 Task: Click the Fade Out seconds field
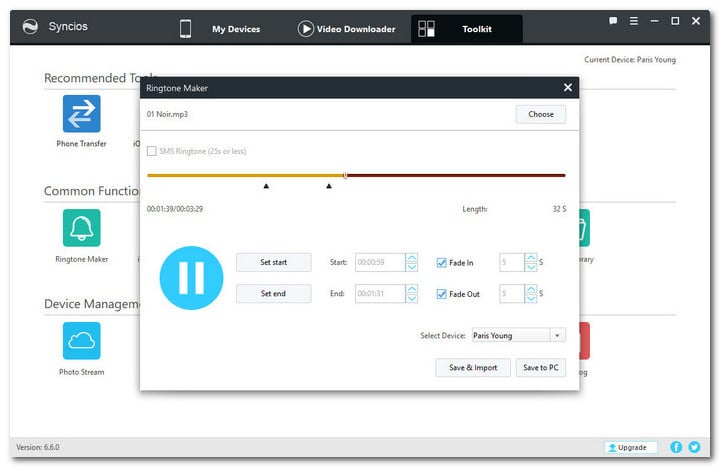point(511,293)
